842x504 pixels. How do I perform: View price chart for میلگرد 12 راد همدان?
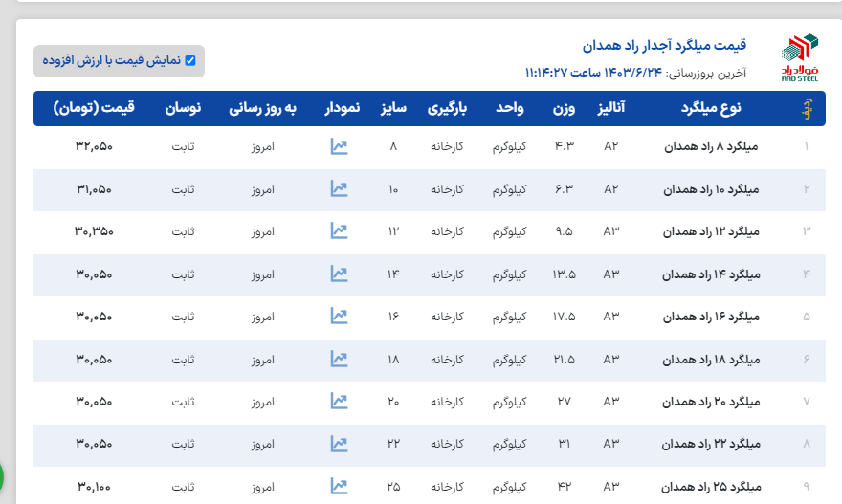[338, 230]
